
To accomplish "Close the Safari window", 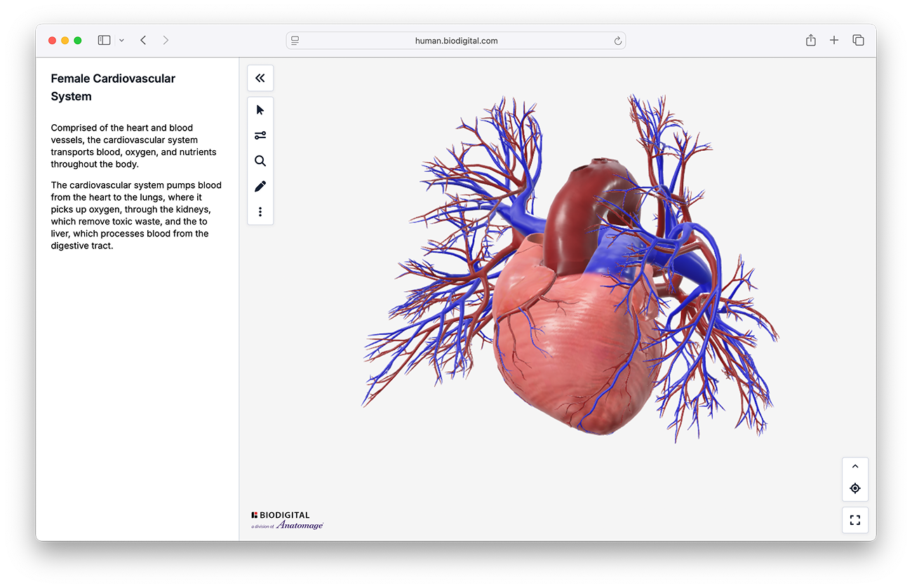I will [53, 41].
